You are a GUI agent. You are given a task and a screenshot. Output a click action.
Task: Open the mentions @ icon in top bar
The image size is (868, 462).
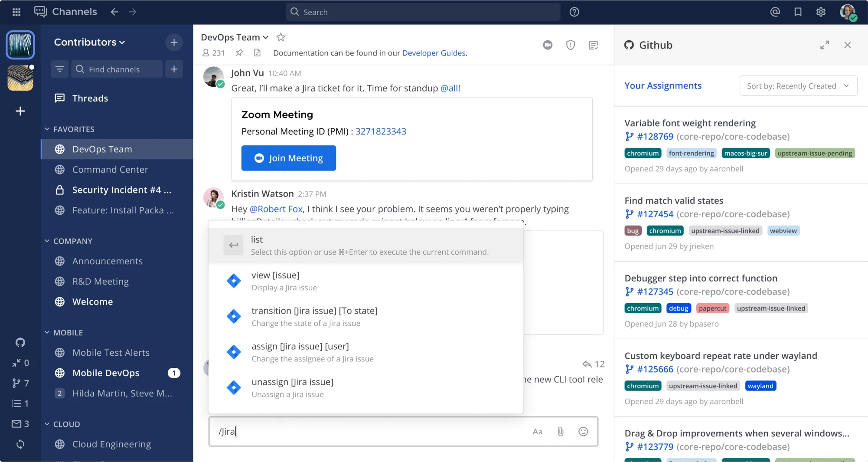[775, 12]
